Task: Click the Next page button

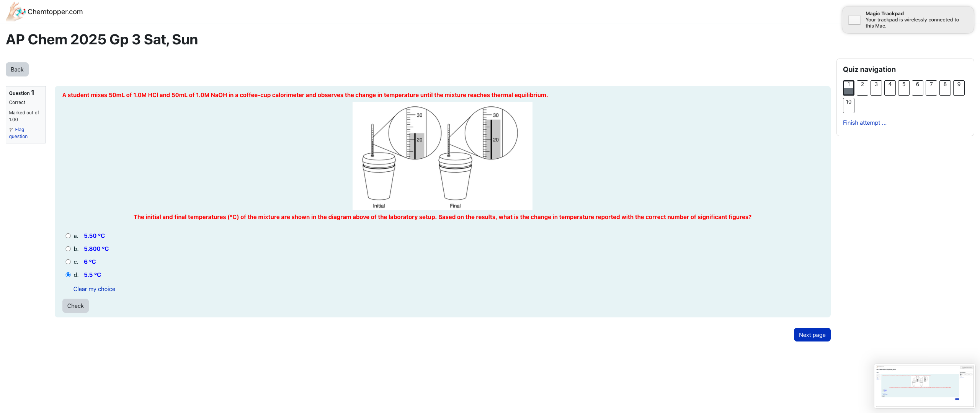Action: [x=812, y=334]
